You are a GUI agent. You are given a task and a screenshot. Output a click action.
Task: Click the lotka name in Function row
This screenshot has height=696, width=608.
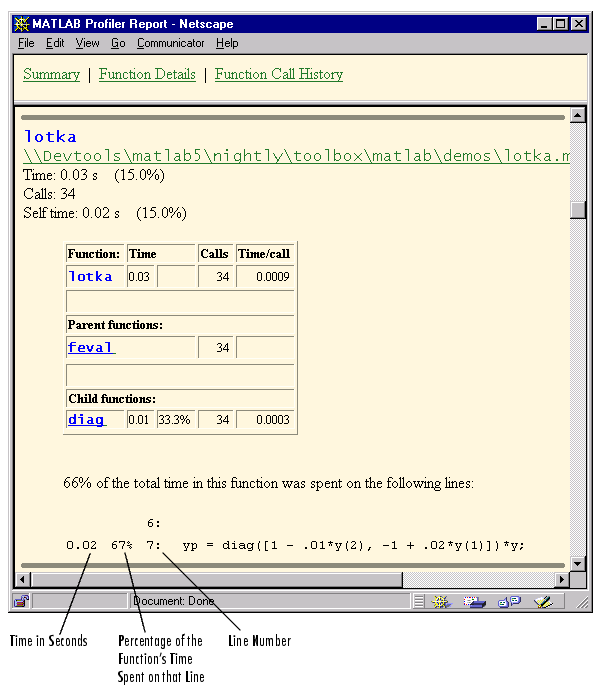point(91,277)
